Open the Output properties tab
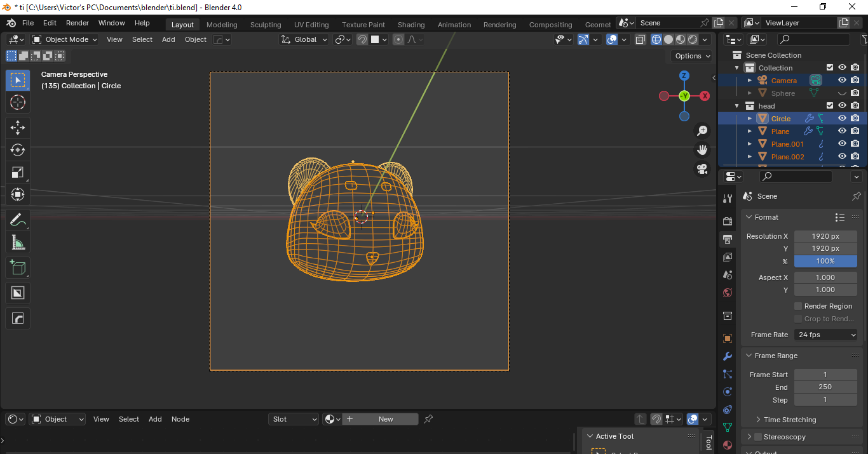The height and width of the screenshot is (454, 868). [728, 239]
